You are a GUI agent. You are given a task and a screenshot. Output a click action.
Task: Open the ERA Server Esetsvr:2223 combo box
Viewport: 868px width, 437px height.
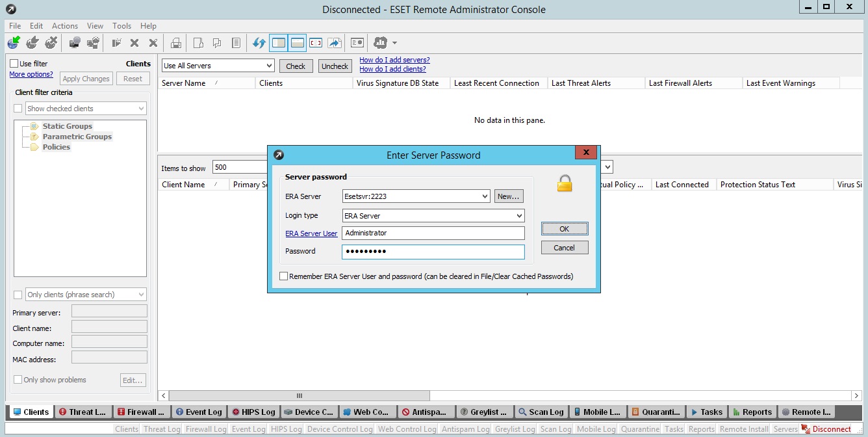[x=416, y=196]
